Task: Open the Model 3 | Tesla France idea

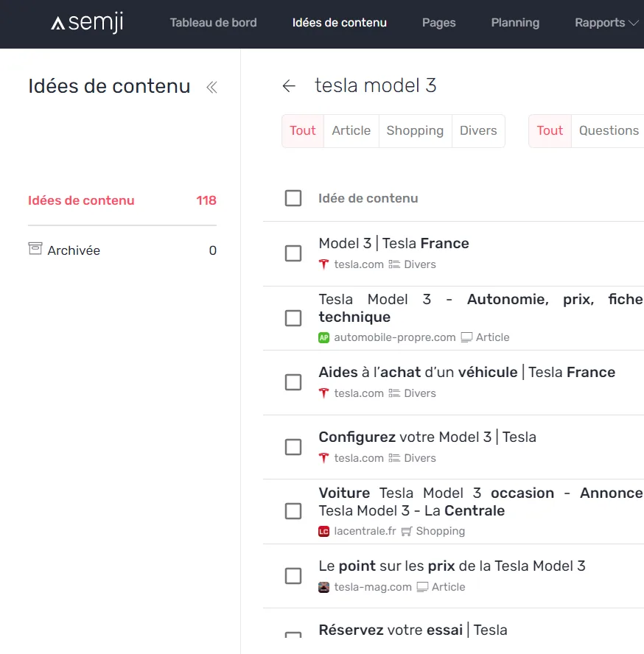Action: click(393, 243)
